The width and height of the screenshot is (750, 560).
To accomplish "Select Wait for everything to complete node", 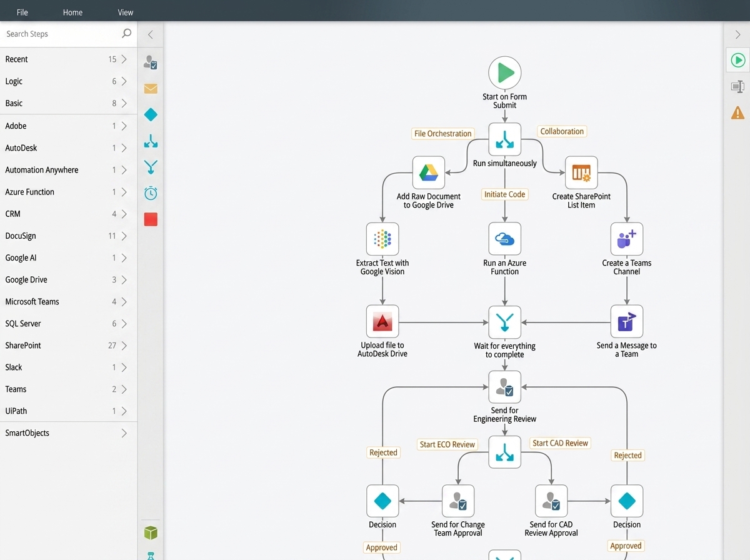I will (x=505, y=322).
